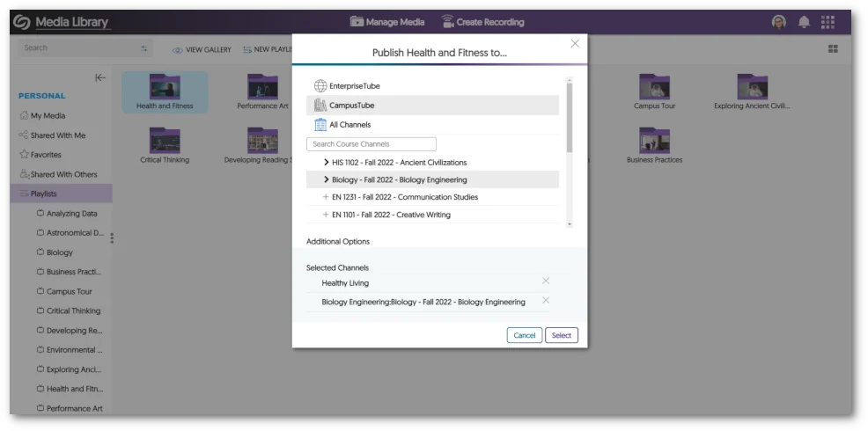
Task: Expand HIS 1102 Ancient Civilizations channel
Action: (x=327, y=163)
